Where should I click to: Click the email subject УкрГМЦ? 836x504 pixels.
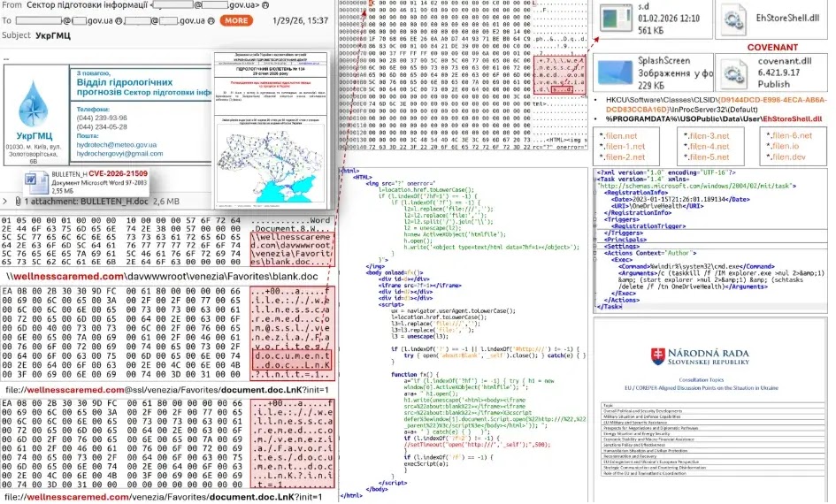coord(53,35)
